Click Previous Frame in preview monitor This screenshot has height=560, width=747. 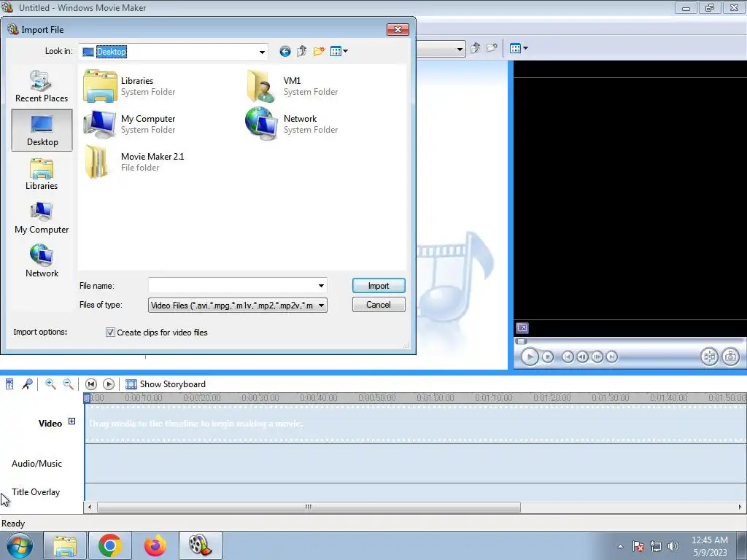coord(582,357)
